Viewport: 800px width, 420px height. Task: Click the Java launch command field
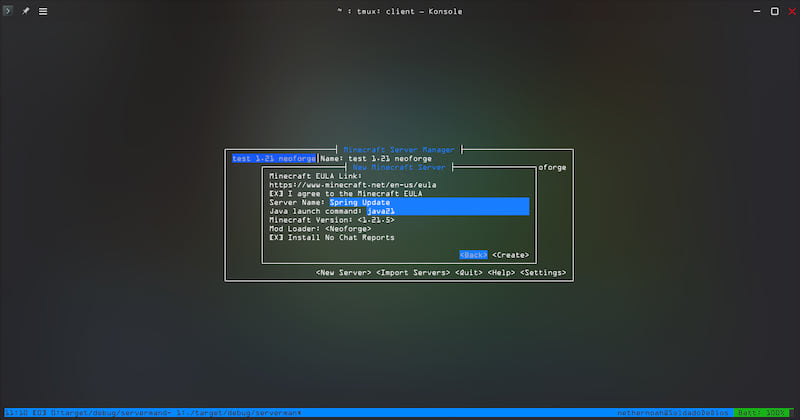tap(446, 211)
